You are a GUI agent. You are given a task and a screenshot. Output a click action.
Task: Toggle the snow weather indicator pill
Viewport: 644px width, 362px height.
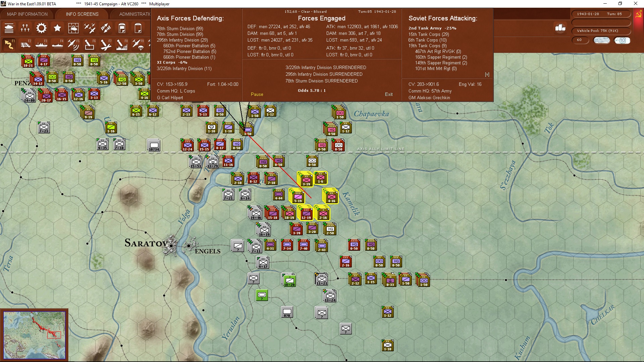pyautogui.click(x=601, y=40)
